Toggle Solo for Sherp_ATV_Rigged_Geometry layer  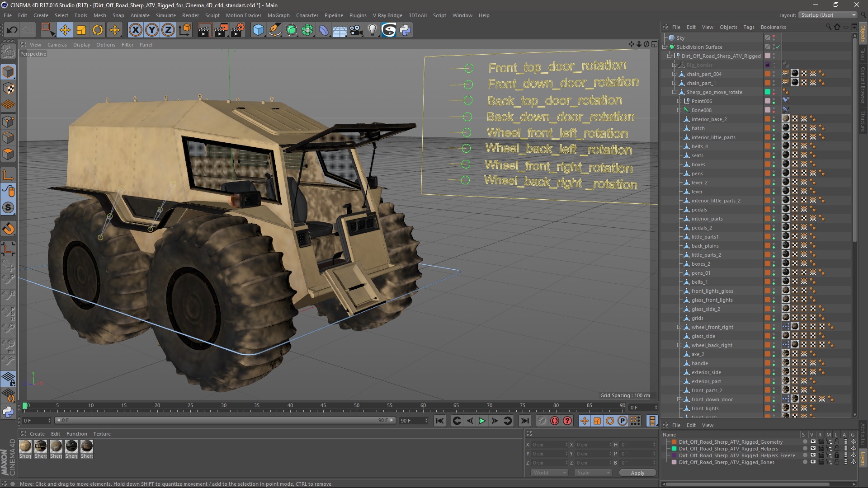coord(805,442)
